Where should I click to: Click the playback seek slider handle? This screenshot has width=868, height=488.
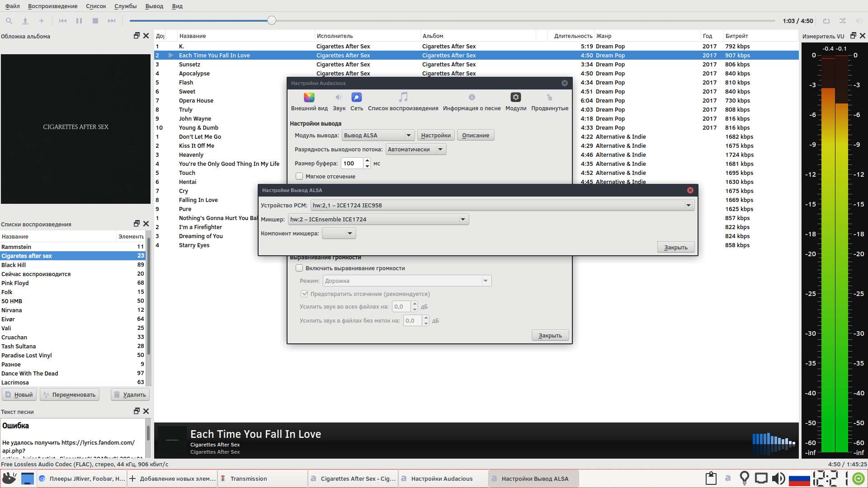point(271,20)
